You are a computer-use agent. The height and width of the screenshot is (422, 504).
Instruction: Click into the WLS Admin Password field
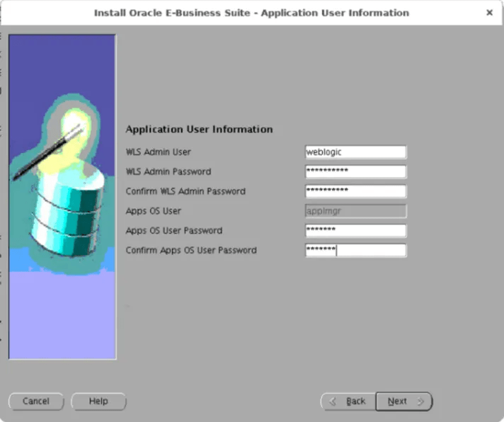point(355,172)
